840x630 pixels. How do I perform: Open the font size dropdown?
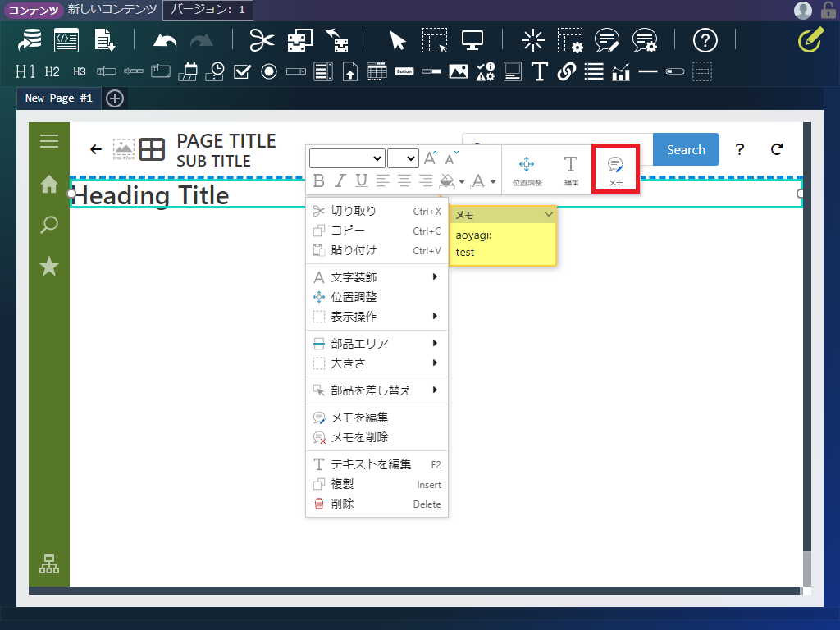click(x=403, y=158)
